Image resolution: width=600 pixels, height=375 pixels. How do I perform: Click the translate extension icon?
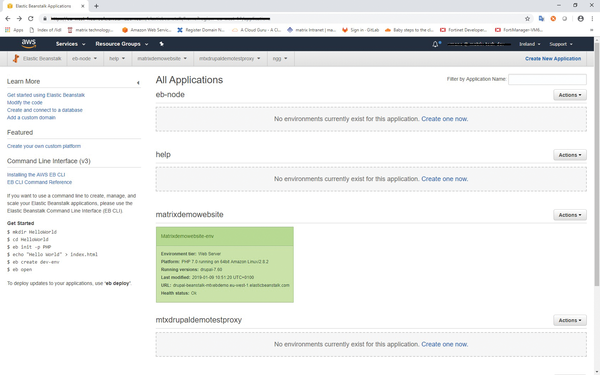541,18
